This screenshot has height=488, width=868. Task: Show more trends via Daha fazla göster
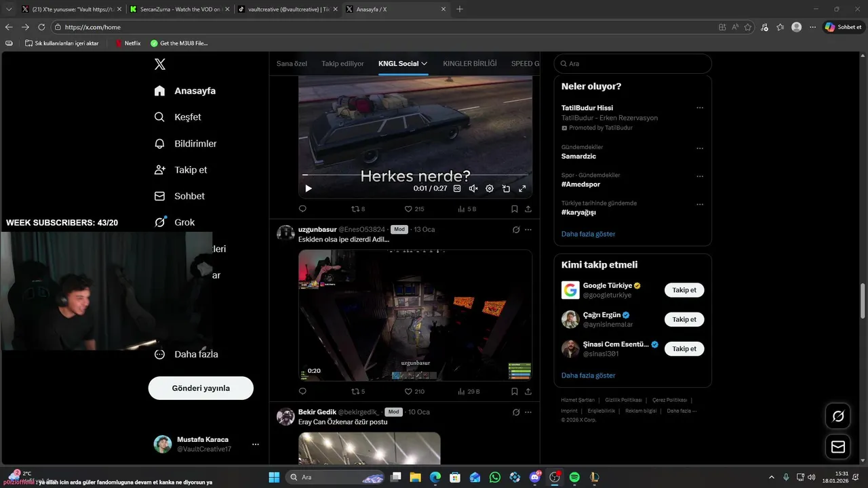(589, 234)
